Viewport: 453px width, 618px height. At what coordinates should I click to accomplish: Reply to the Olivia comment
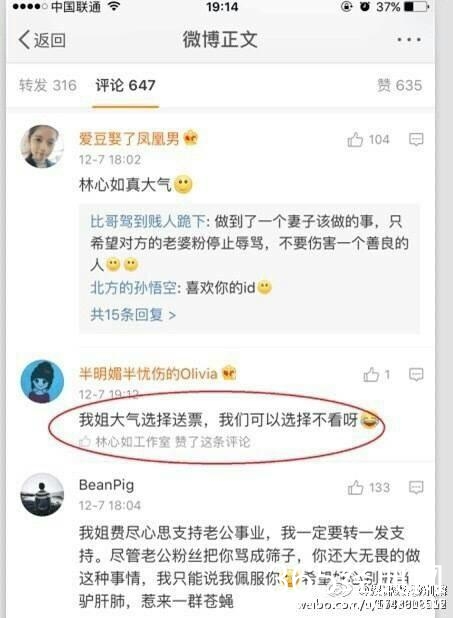416,374
